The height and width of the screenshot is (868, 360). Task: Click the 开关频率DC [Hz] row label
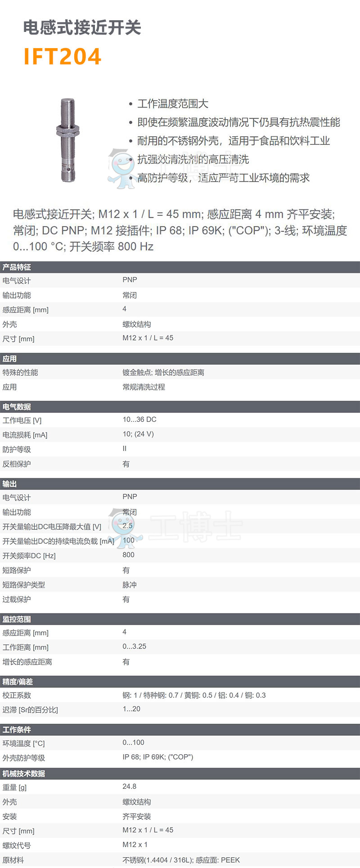coord(29,556)
